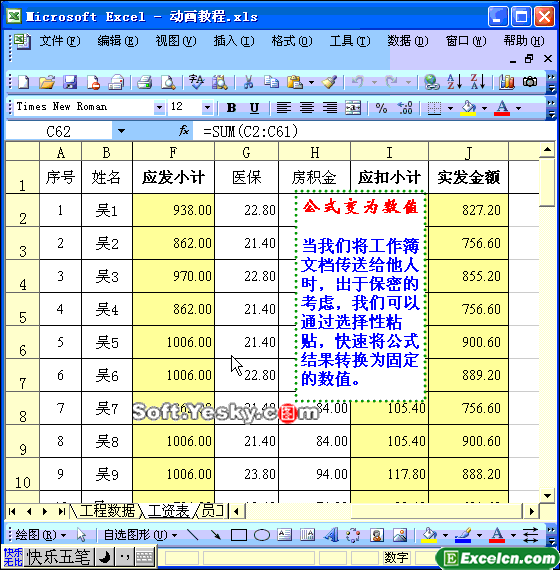Click the Print icon
This screenshot has height=570, width=560.
[144, 82]
